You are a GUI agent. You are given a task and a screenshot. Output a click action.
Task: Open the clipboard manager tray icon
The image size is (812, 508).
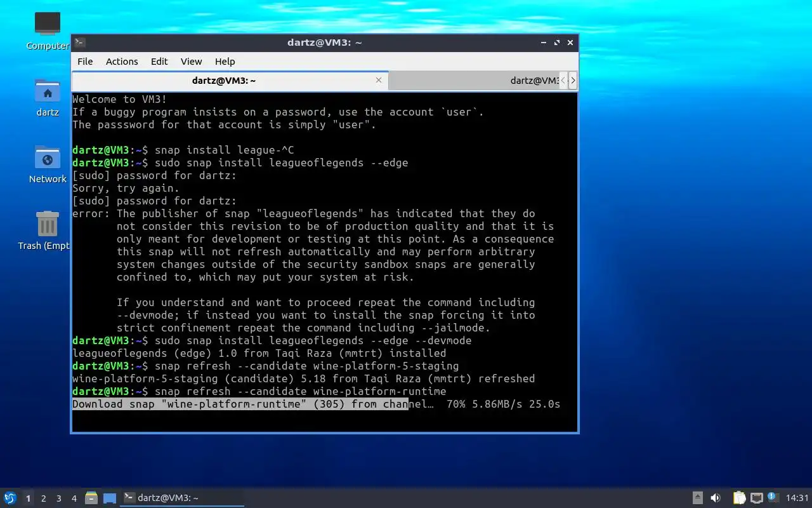(x=739, y=498)
